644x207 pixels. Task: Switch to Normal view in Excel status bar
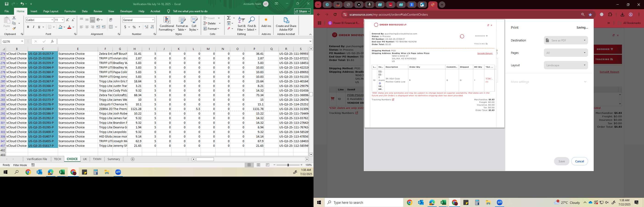click(249, 165)
